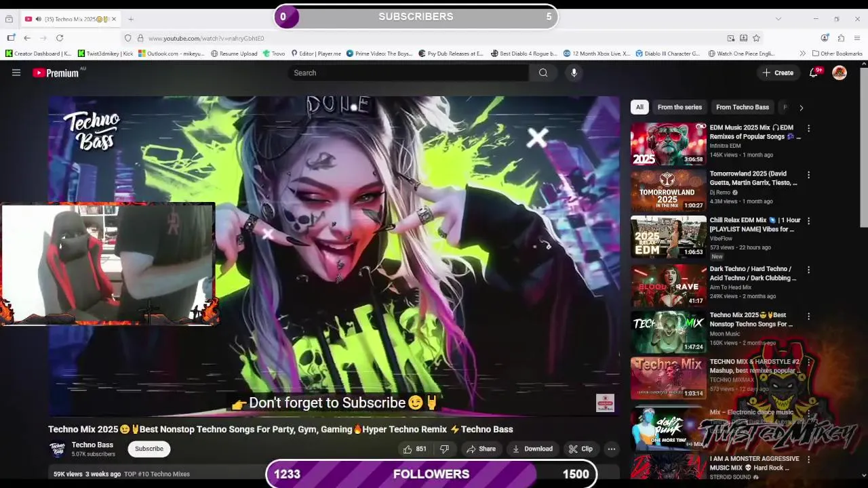Open Tomorrowland 2025 video thumbnail
The height and width of the screenshot is (488, 868).
pyautogui.click(x=668, y=190)
